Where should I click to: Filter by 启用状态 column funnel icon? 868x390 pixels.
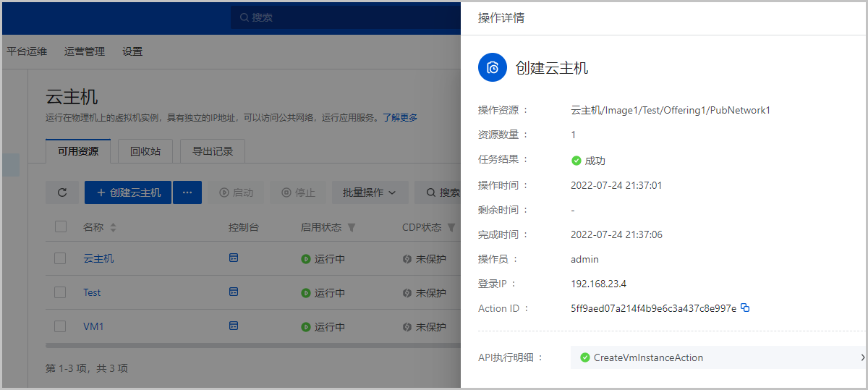coord(352,228)
